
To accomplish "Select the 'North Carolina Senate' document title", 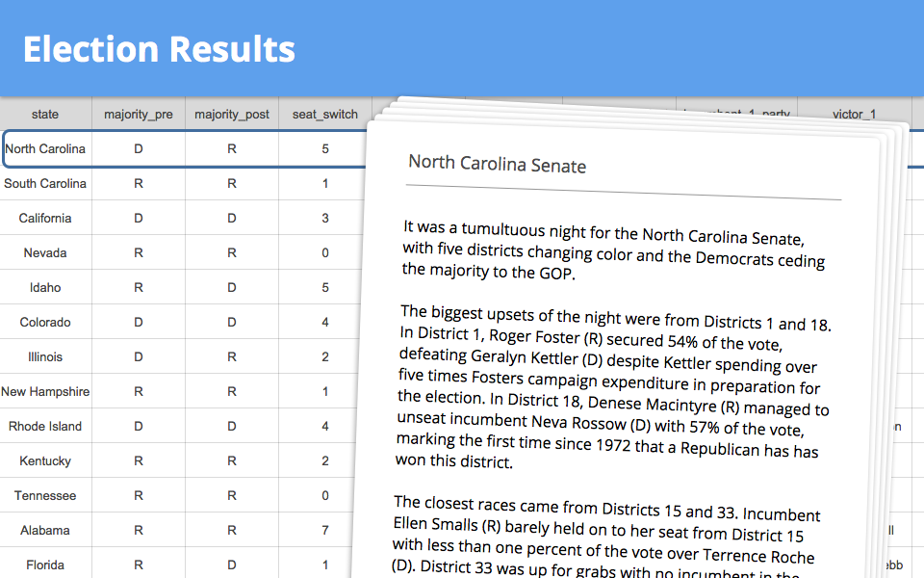I will click(498, 164).
